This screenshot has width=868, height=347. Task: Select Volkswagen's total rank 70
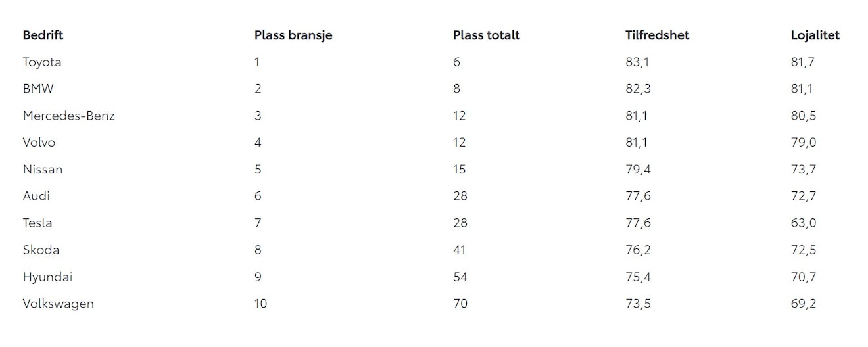point(460,304)
